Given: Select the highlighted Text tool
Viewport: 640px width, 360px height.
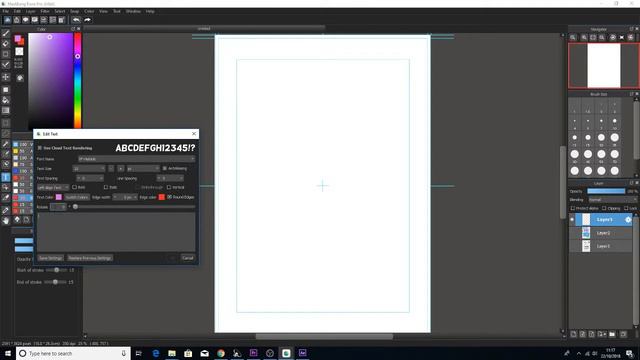Looking at the screenshot, I should [x=6, y=177].
